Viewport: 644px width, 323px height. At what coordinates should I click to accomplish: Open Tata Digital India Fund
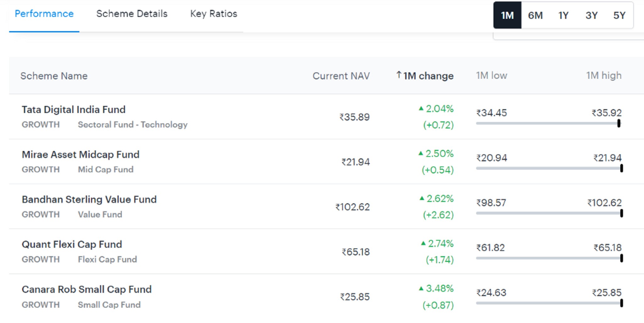click(74, 110)
